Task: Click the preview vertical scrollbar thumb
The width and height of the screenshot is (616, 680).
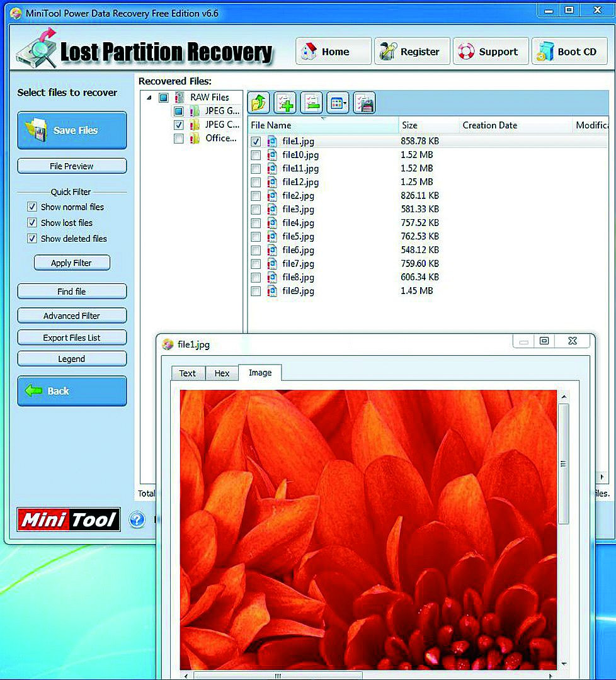Action: (x=564, y=464)
